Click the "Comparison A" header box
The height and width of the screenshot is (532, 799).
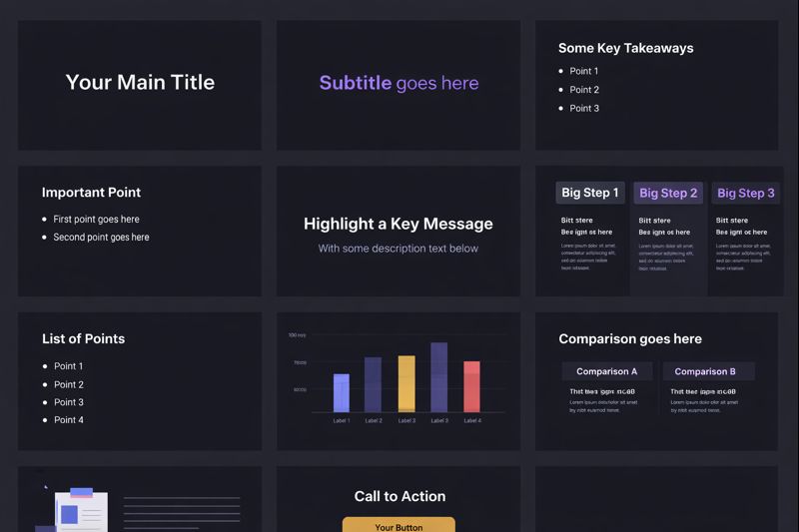coord(606,371)
